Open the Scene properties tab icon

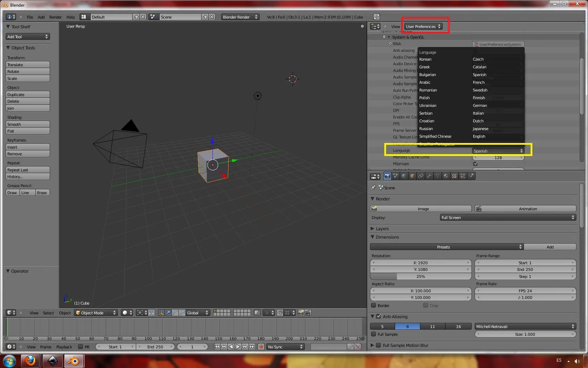point(395,176)
